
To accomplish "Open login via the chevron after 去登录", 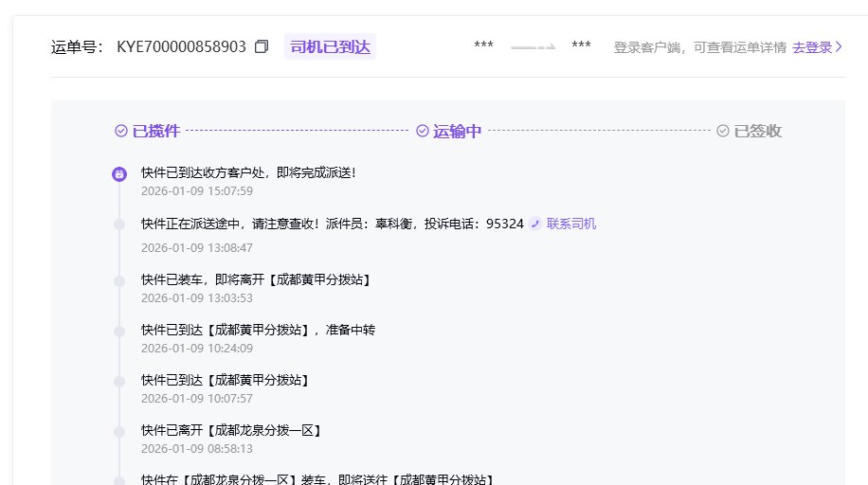I will click(839, 47).
